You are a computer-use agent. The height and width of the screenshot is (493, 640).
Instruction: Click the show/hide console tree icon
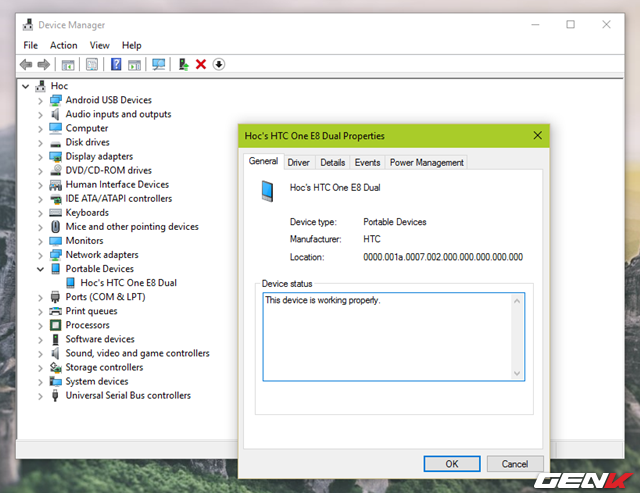[68, 64]
